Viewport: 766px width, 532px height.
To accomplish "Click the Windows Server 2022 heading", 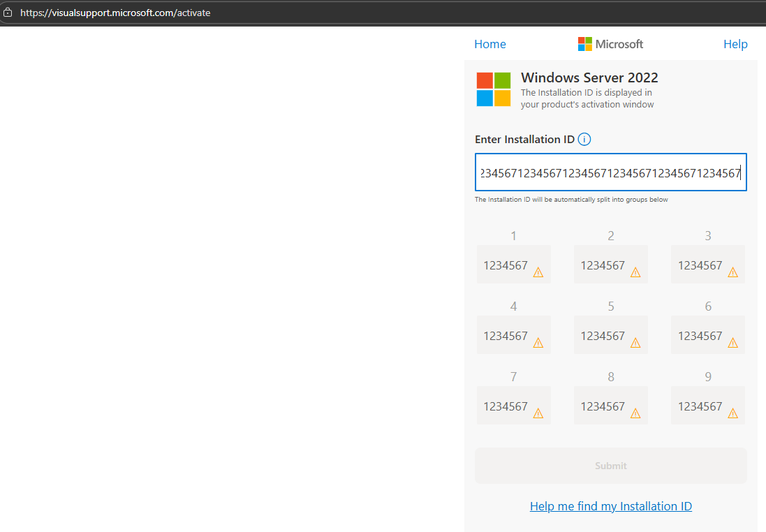I will pyautogui.click(x=589, y=77).
